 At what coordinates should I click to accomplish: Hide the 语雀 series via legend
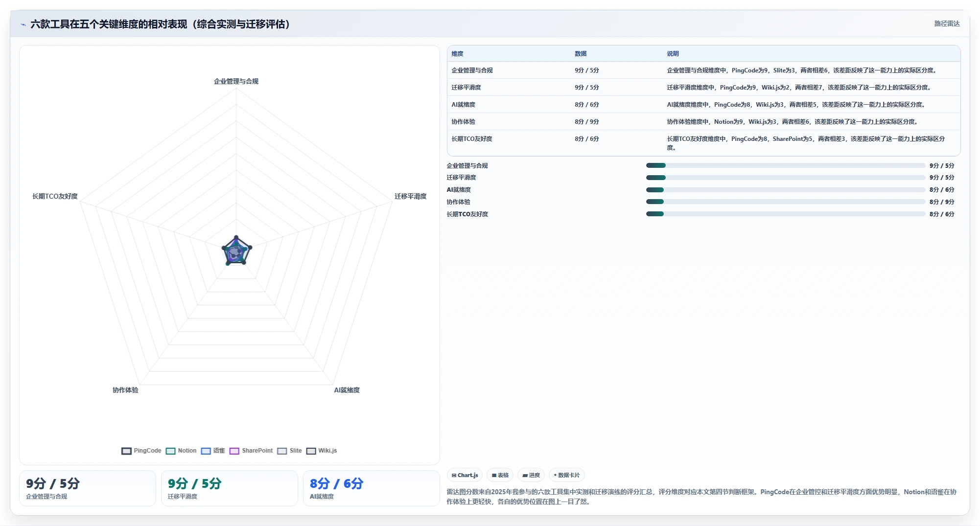pos(213,451)
